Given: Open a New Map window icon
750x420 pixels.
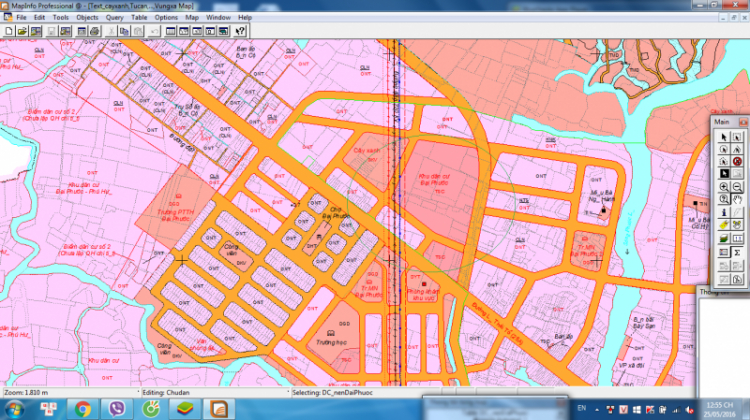Looking at the screenshot, I should 184,32.
